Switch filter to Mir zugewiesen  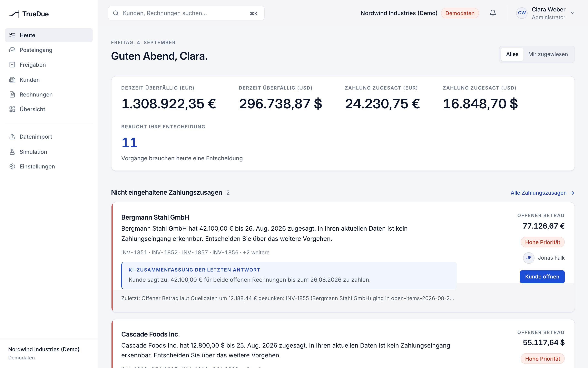click(x=548, y=54)
